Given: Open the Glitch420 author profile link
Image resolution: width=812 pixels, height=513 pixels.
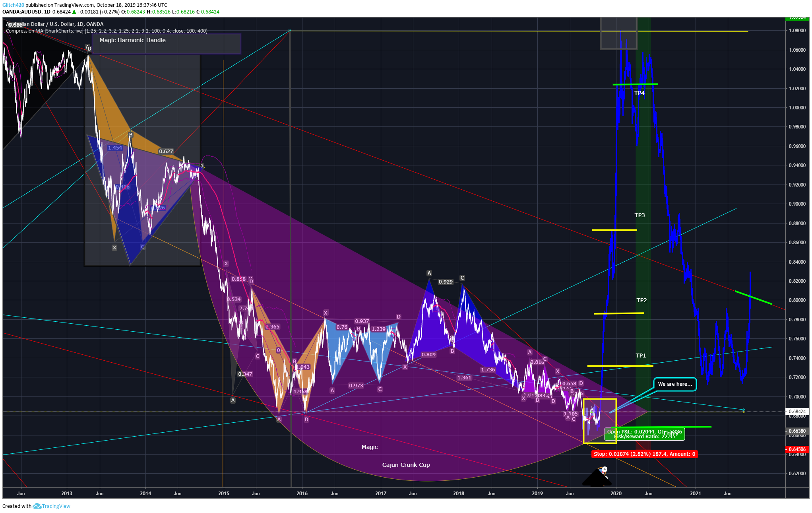Looking at the screenshot, I should [x=13, y=5].
